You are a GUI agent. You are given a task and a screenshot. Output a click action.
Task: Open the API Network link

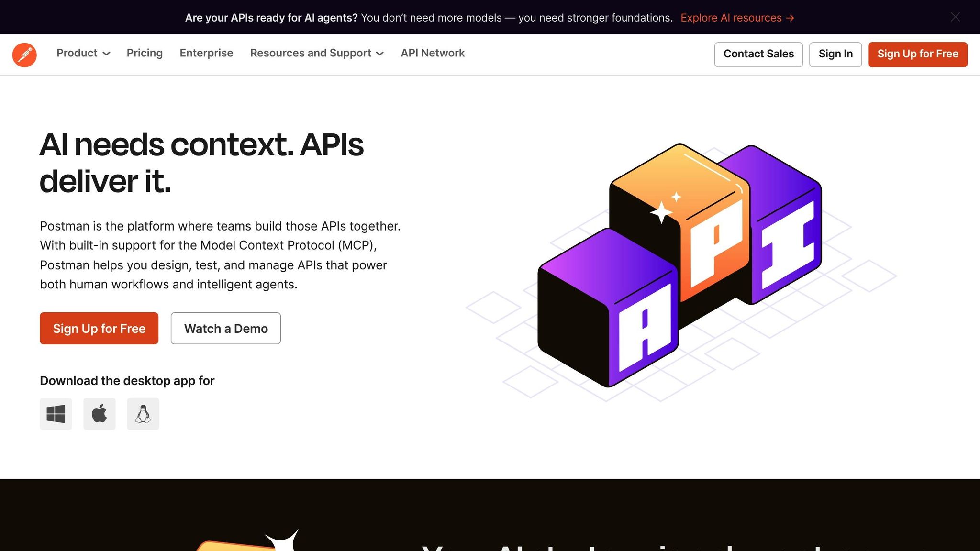(433, 53)
